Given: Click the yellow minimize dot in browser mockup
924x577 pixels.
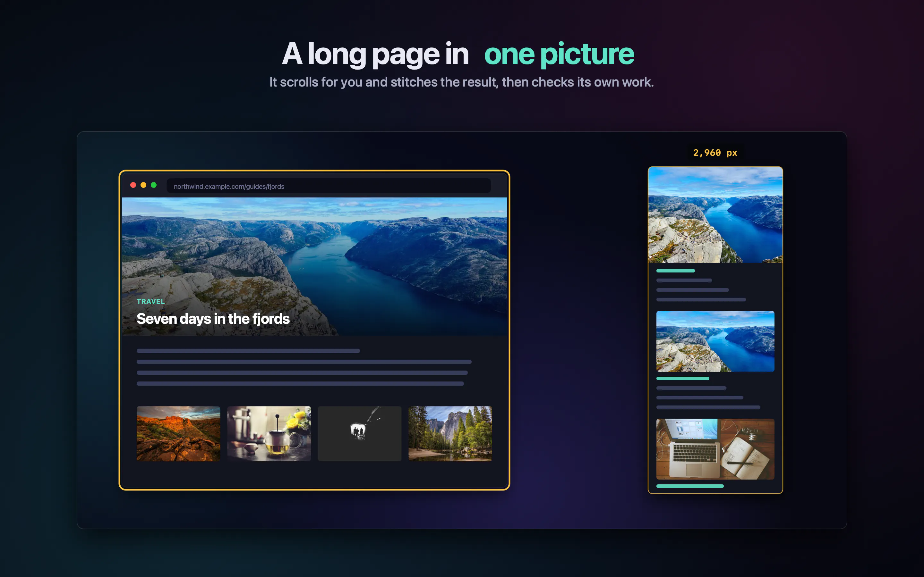Looking at the screenshot, I should pos(143,185).
